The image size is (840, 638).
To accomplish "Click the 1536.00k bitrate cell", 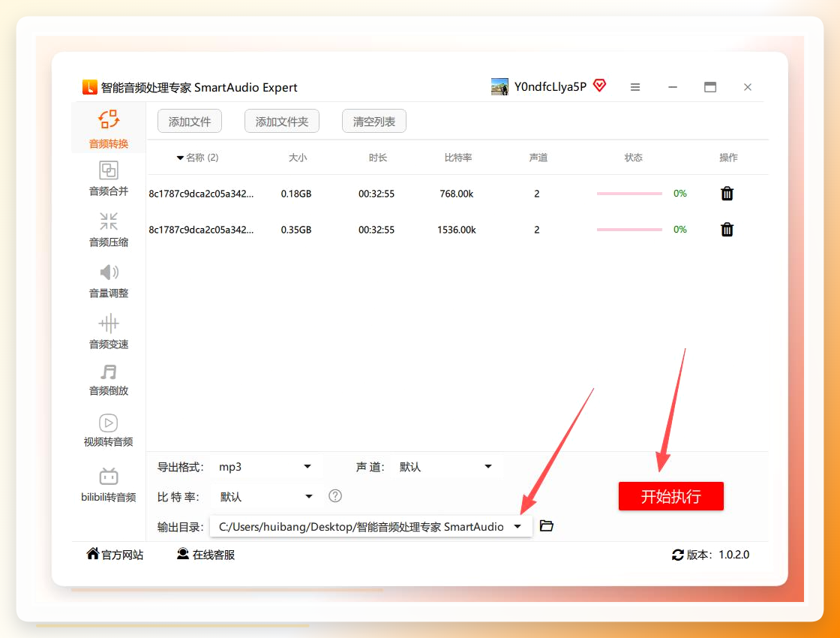I will click(x=457, y=230).
